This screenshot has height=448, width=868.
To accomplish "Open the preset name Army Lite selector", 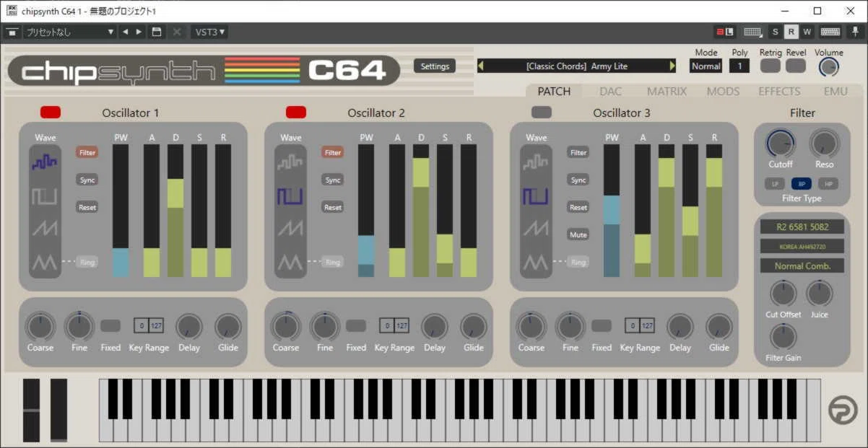I will click(x=577, y=66).
